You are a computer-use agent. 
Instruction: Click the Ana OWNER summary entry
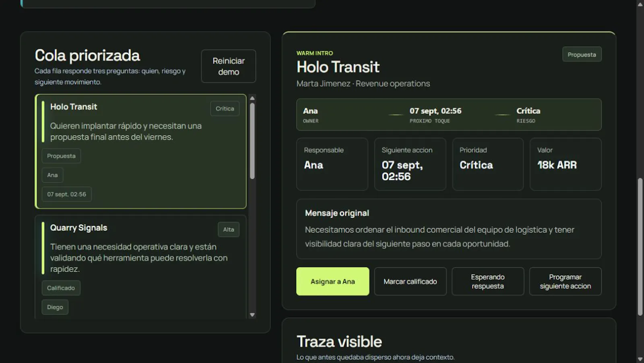[311, 115]
